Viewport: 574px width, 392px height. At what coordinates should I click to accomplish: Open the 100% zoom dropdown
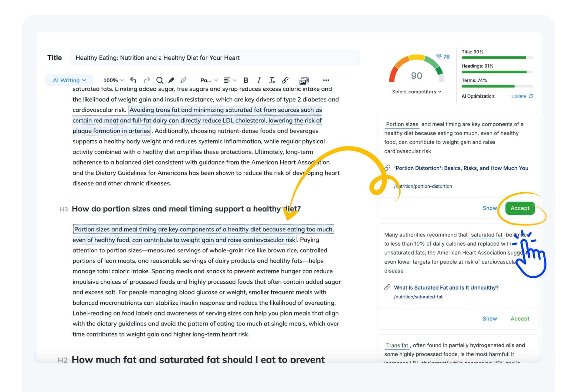pyautogui.click(x=114, y=80)
